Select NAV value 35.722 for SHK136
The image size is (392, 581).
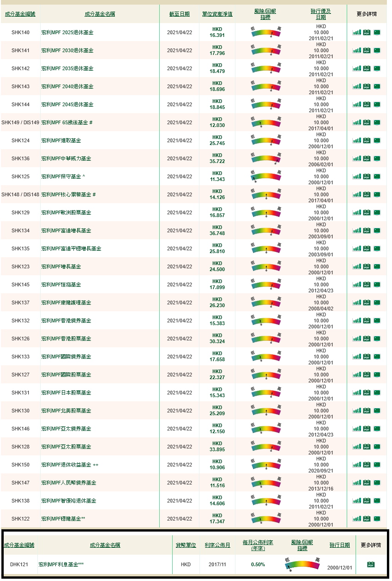[217, 161]
